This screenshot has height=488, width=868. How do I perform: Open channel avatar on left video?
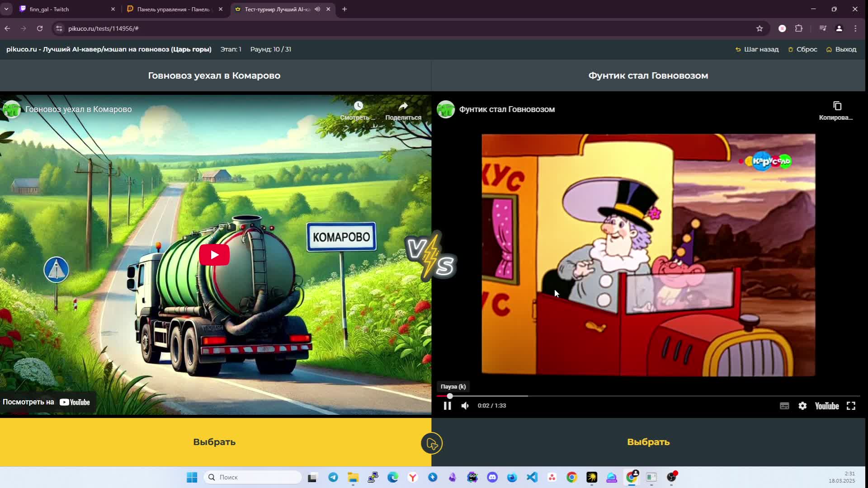click(x=12, y=109)
